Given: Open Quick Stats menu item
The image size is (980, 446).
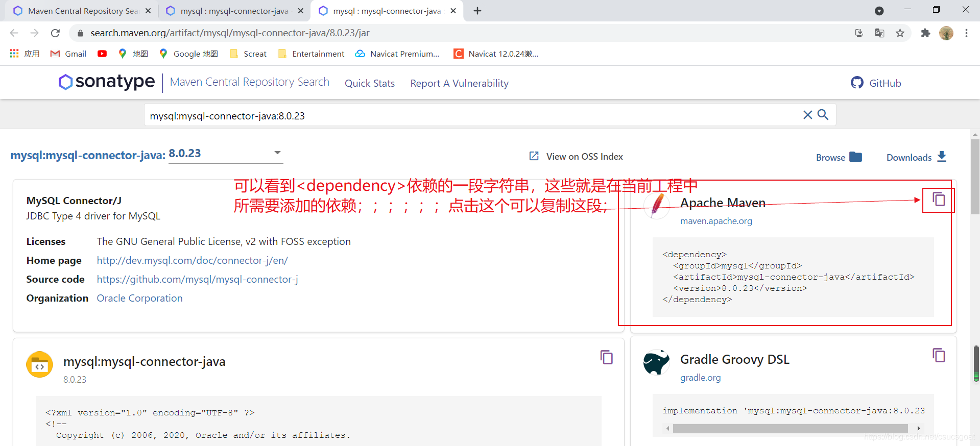Looking at the screenshot, I should pyautogui.click(x=370, y=83).
